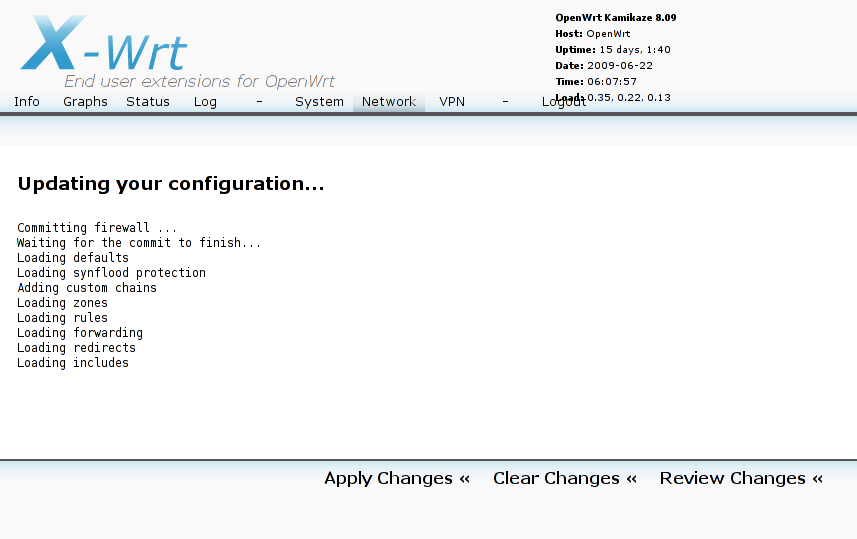Image resolution: width=857 pixels, height=539 pixels.
Task: Click the 'End user extensions for OpenWrt' tagline
Action: click(200, 82)
